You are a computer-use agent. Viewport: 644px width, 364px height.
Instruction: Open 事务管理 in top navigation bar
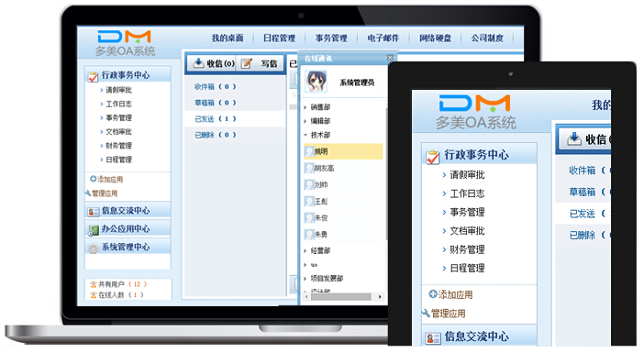pyautogui.click(x=331, y=39)
